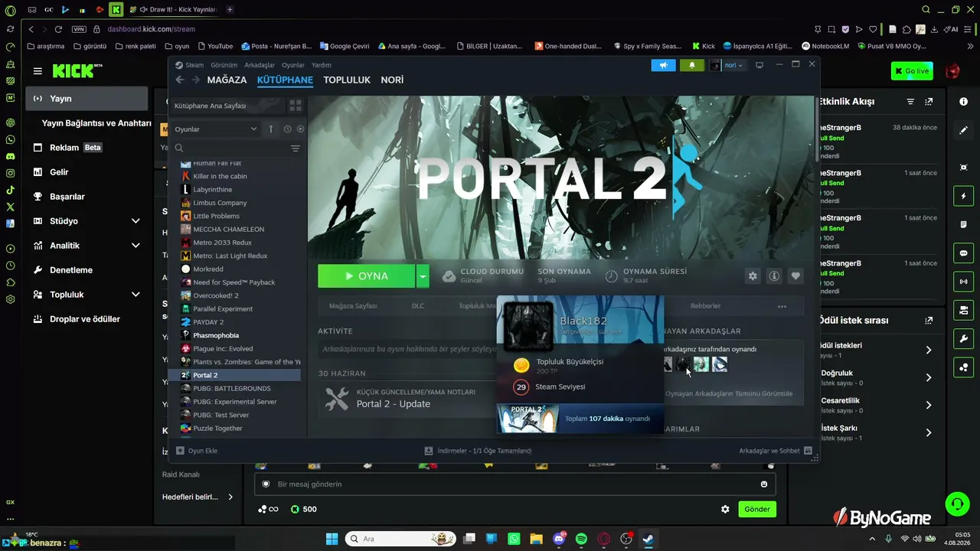This screenshot has width=980, height=551.
Task: Open the Görünüm menu in Steam
Action: 224,65
